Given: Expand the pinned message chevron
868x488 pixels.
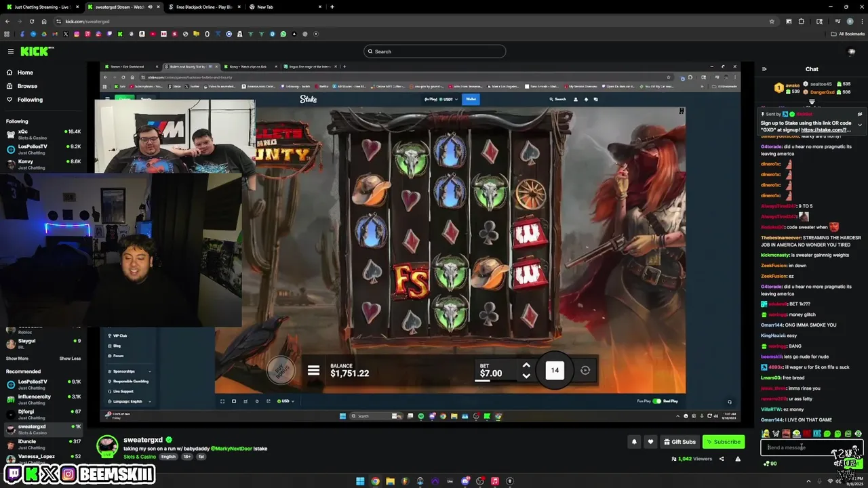Looking at the screenshot, I should pyautogui.click(x=860, y=125).
